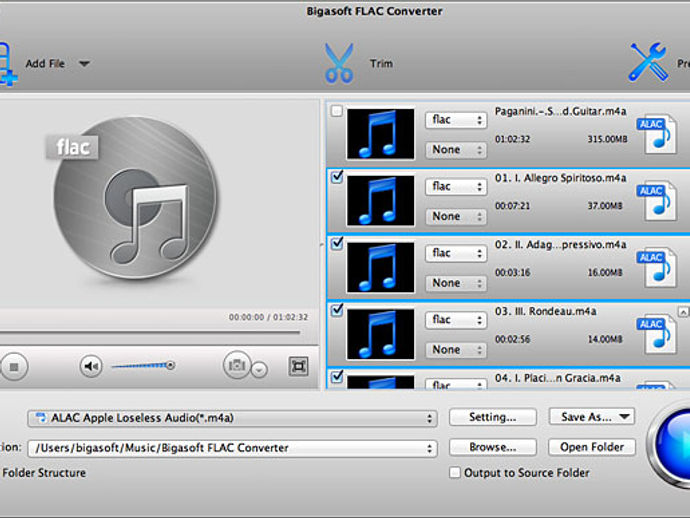Image resolution: width=690 pixels, height=518 pixels.
Task: Seek on the playback progress bar
Action: pyautogui.click(x=150, y=333)
